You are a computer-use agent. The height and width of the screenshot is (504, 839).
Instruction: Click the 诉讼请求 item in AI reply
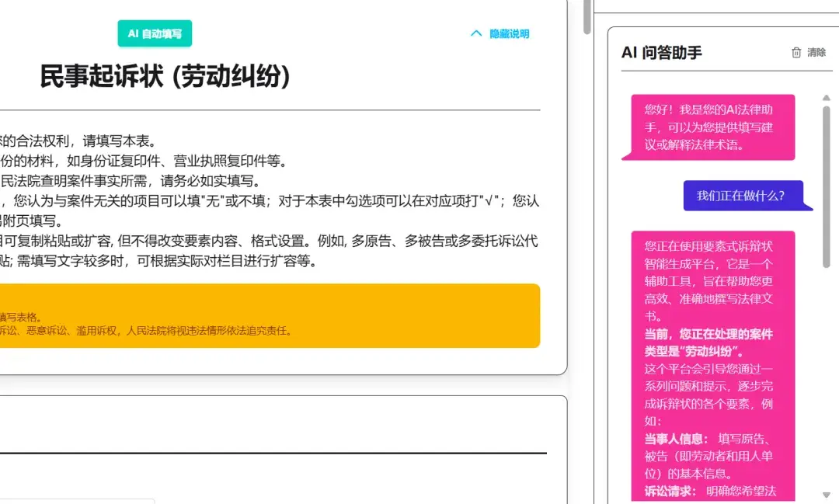[x=670, y=491]
